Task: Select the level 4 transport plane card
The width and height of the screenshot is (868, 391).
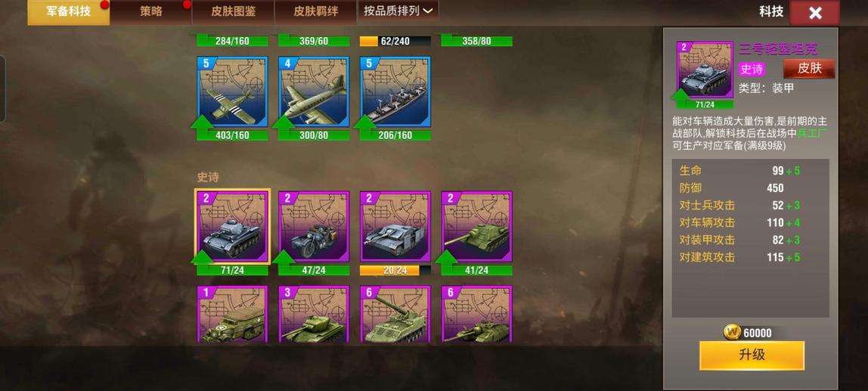Action: (x=314, y=92)
